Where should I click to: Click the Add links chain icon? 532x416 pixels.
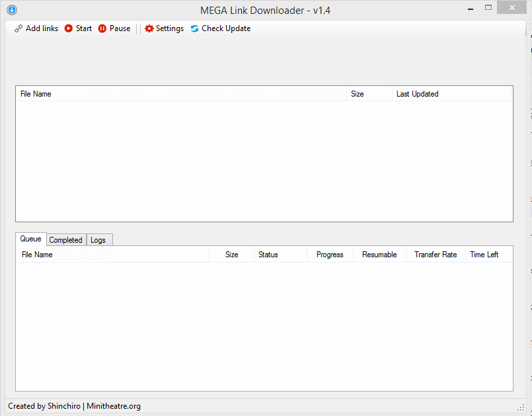pos(19,28)
